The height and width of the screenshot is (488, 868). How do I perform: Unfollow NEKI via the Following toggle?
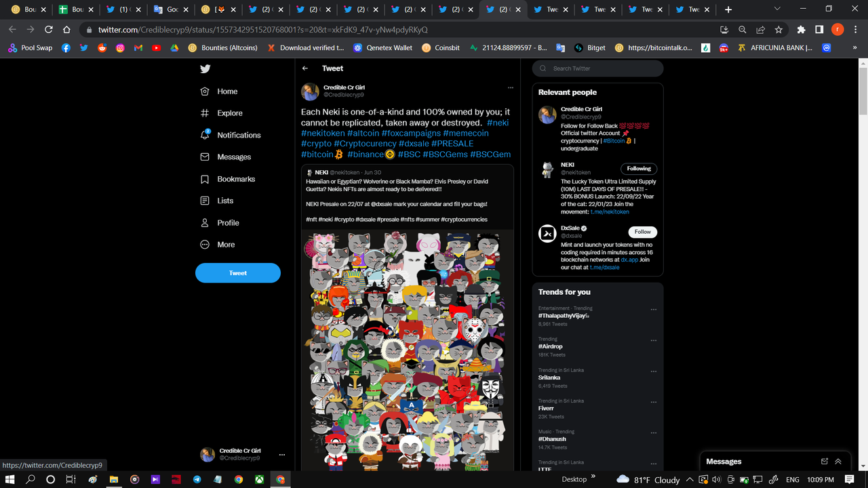(x=638, y=168)
